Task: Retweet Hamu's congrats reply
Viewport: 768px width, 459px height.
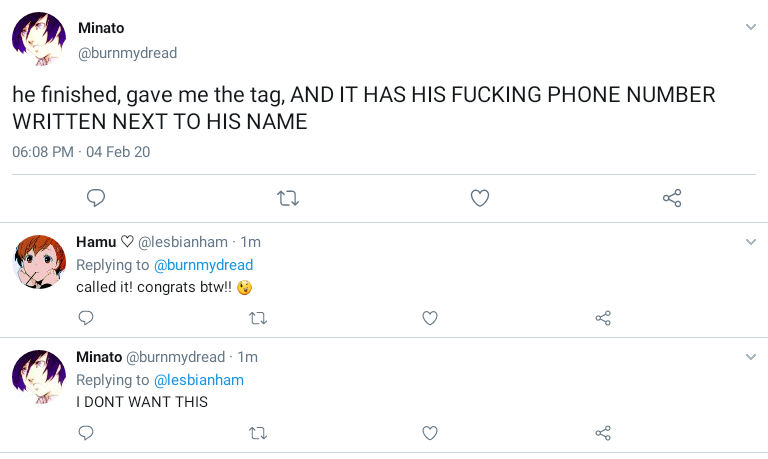Action: tap(257, 318)
